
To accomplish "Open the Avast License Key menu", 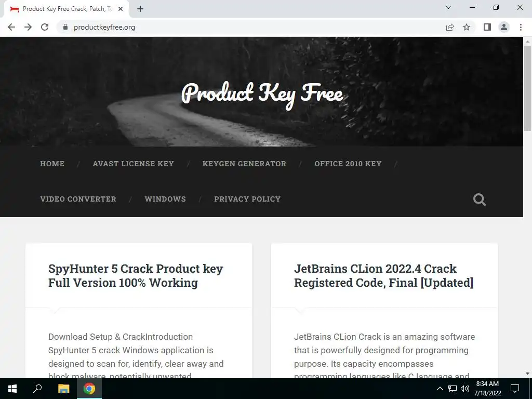I will (134, 164).
